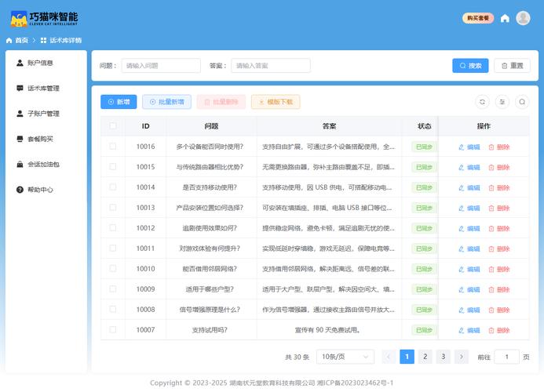Image resolution: width=544 pixels, height=392 pixels.
Task: Check the row 10011 checkbox
Action: pyautogui.click(x=113, y=249)
